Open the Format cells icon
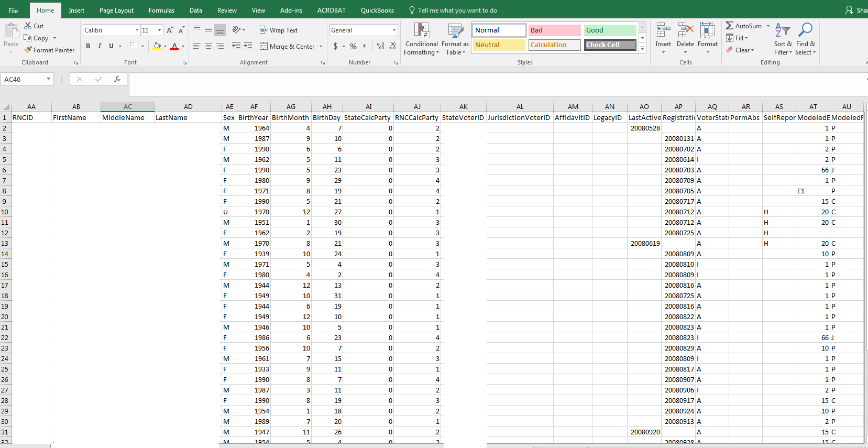The height and width of the screenshot is (448, 868). point(708,30)
